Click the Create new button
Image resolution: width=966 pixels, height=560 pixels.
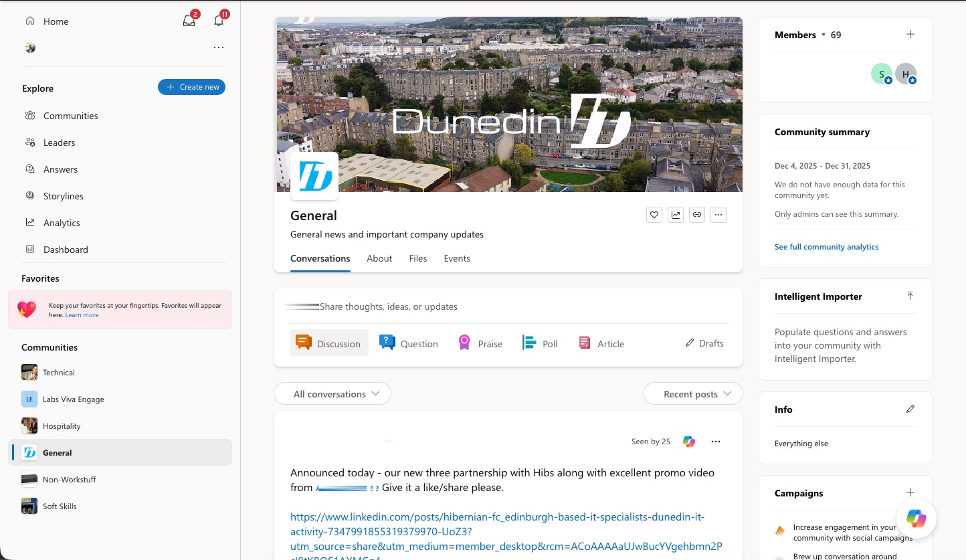click(x=191, y=87)
